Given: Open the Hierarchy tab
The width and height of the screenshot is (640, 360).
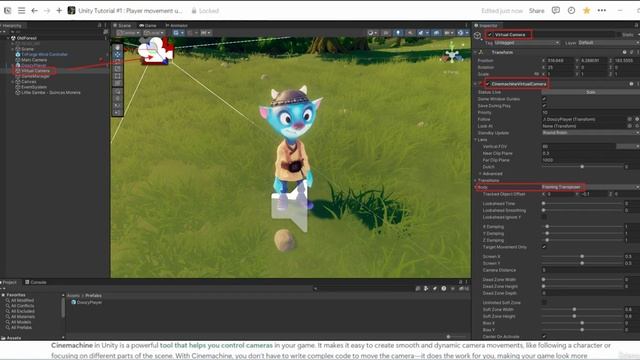Looking at the screenshot, I should pyautogui.click(x=11, y=25).
